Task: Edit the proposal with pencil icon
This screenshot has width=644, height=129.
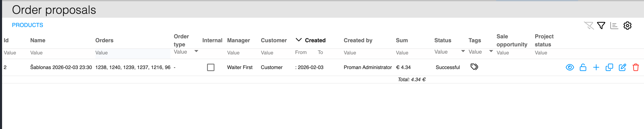Action: point(622,67)
